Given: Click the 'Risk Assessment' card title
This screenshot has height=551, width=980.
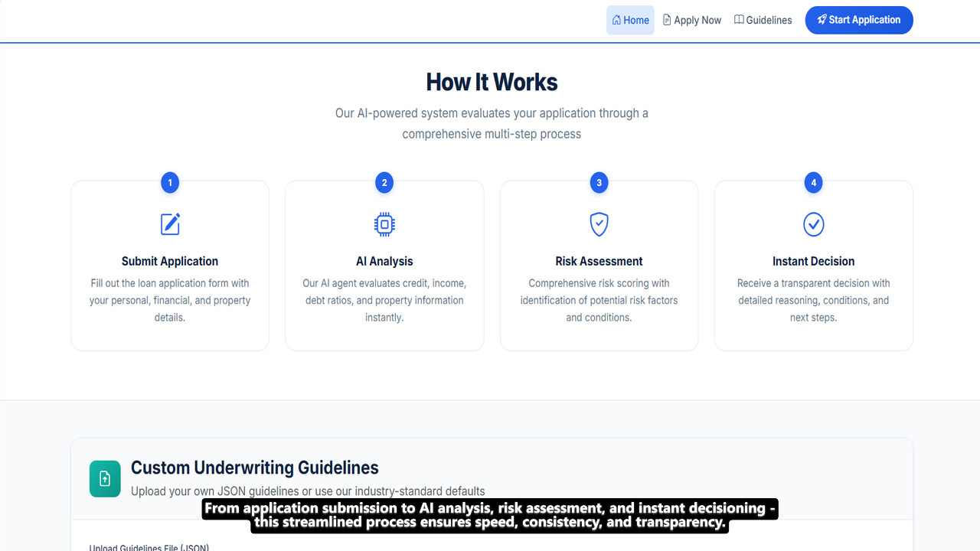Looking at the screenshot, I should [599, 261].
